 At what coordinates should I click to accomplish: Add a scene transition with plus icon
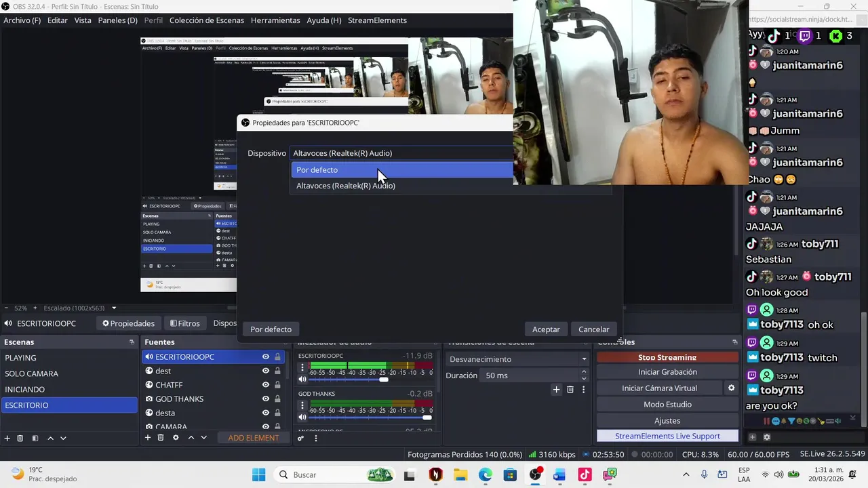tap(556, 390)
